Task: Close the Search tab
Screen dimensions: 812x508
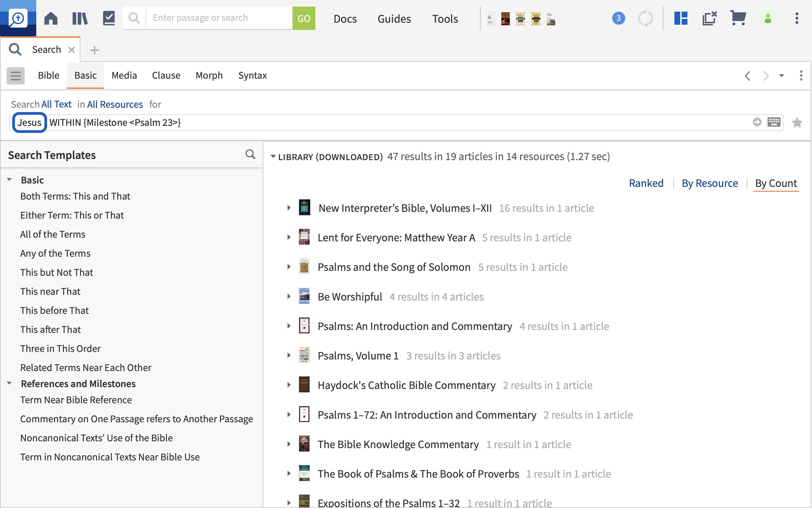Action: [71, 50]
